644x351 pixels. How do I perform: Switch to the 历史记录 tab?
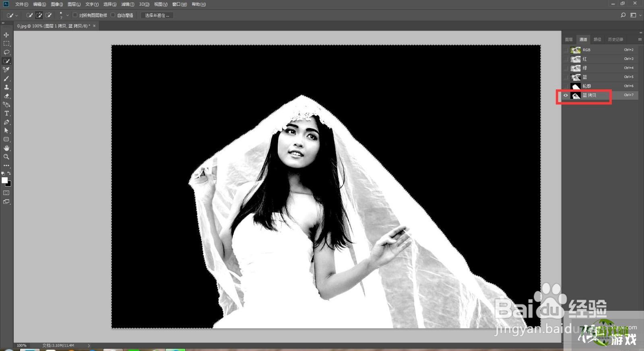616,39
